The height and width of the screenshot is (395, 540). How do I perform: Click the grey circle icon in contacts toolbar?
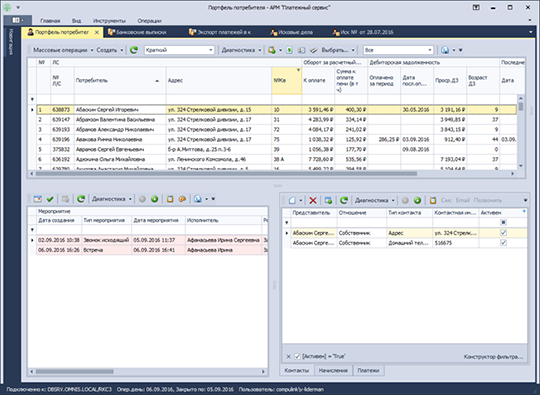tap(405, 200)
